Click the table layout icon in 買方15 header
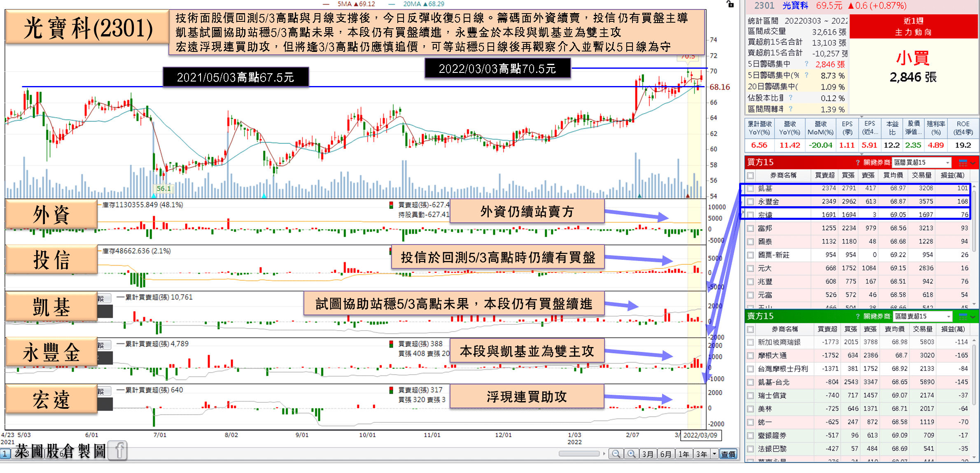Screen dimensions: 980x473 pos(963,163)
